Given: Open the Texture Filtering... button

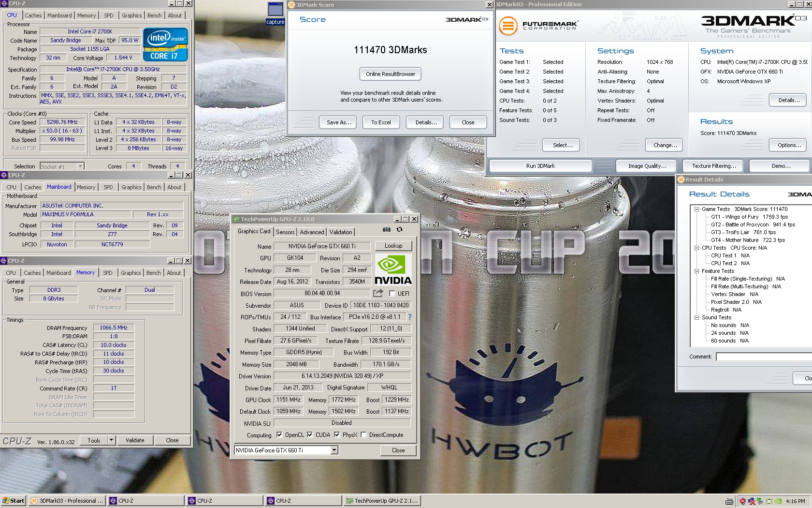Looking at the screenshot, I should click(x=714, y=166).
